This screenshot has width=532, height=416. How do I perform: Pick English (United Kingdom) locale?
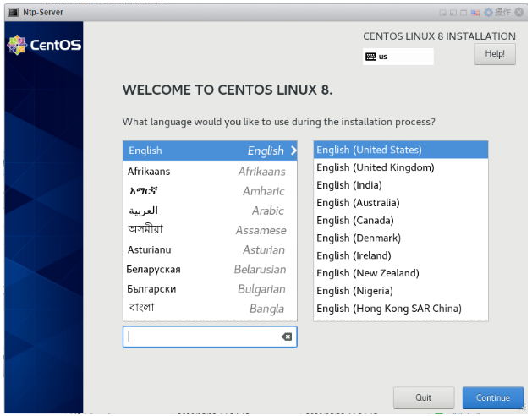[x=376, y=167]
